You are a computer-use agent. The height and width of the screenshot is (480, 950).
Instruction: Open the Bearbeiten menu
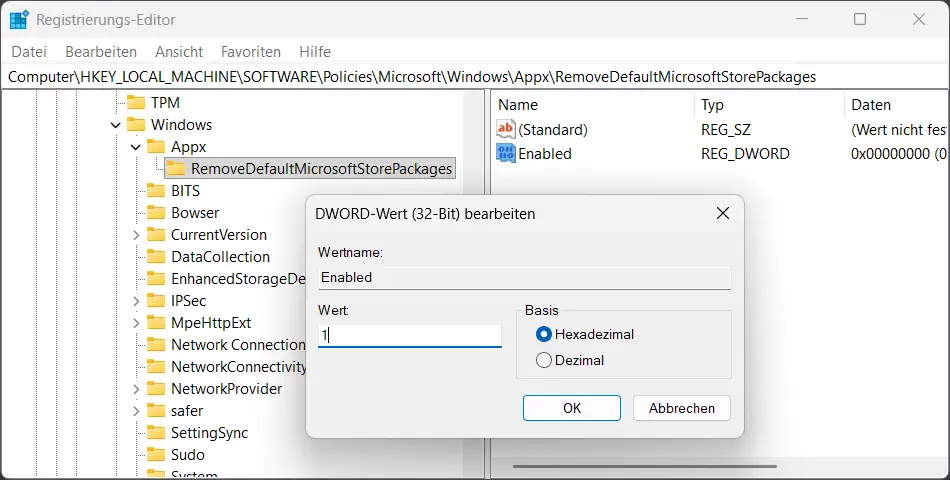[101, 51]
